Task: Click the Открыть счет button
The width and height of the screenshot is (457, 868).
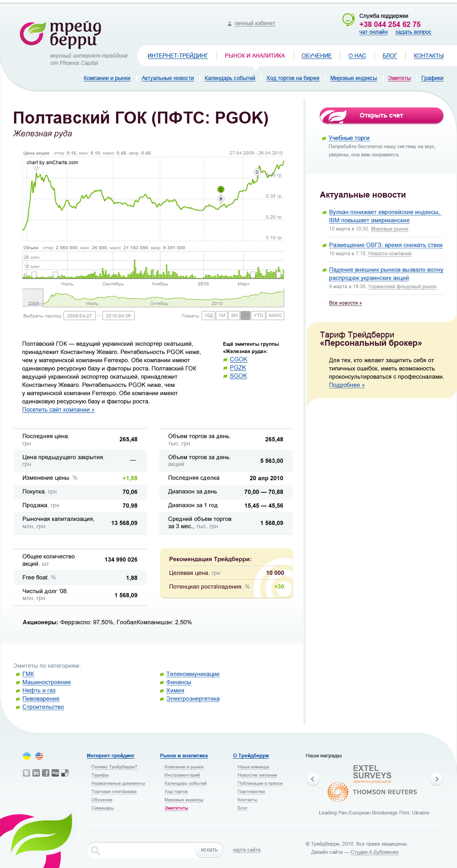Action: click(x=382, y=116)
